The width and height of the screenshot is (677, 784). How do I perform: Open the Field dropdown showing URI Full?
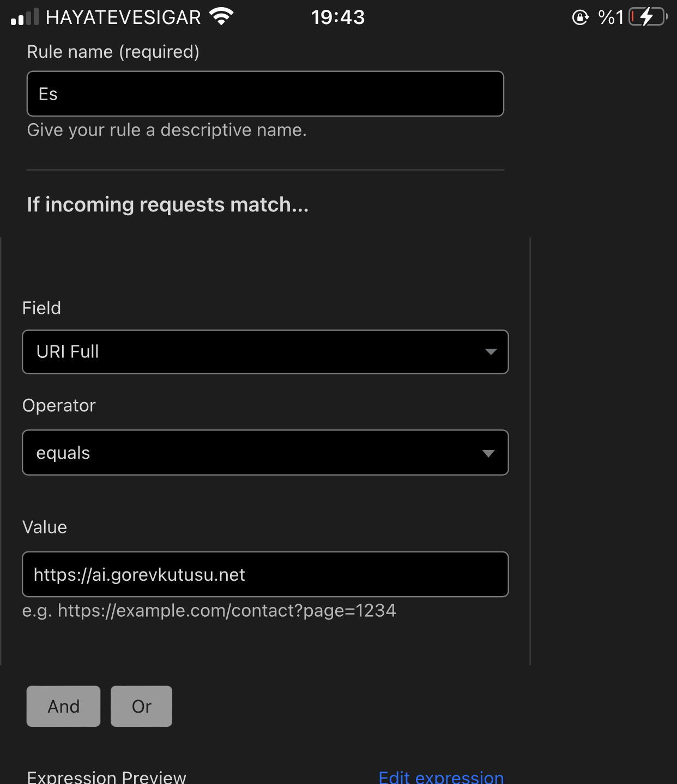(265, 352)
